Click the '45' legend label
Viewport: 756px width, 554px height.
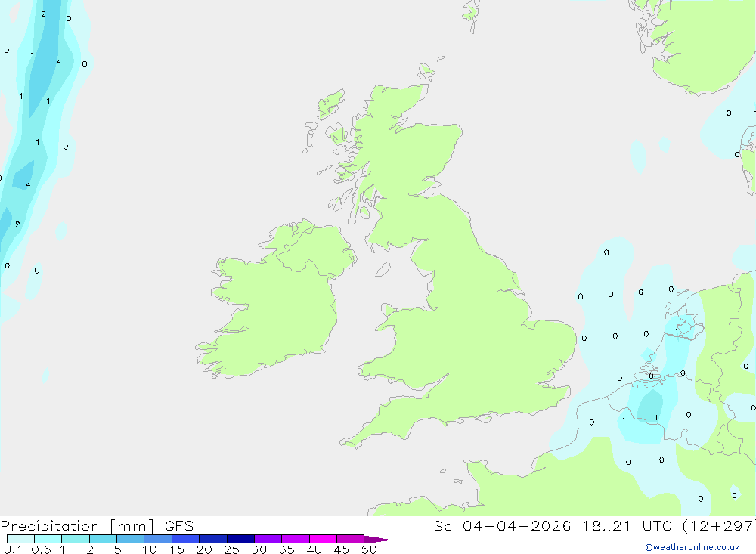pos(342,549)
